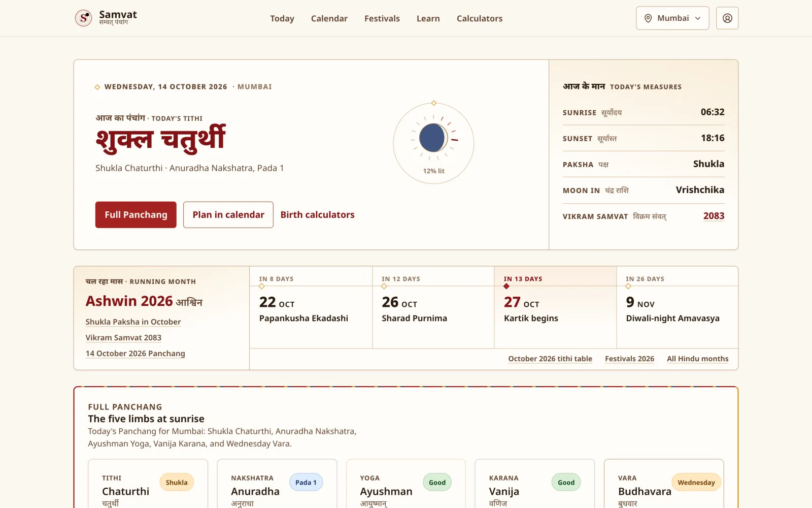Open the Birth calculators link
The image size is (812, 508).
318,215
